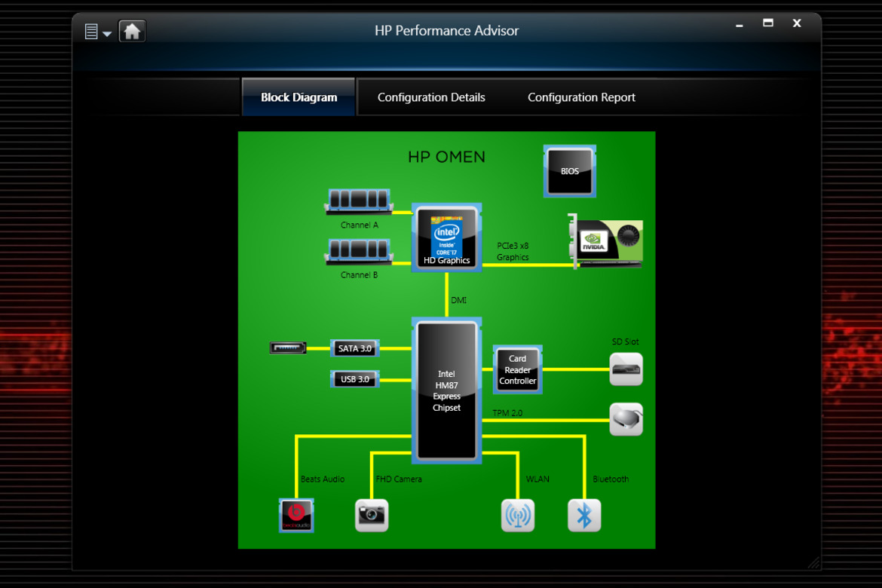Open the list menu dropdown in title bar
882x588 pixels.
(98, 32)
